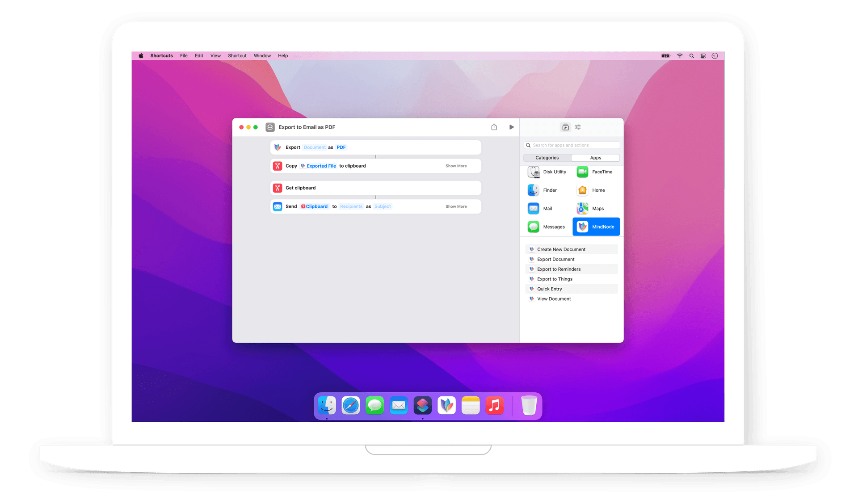Select the Apps tab

click(x=595, y=158)
